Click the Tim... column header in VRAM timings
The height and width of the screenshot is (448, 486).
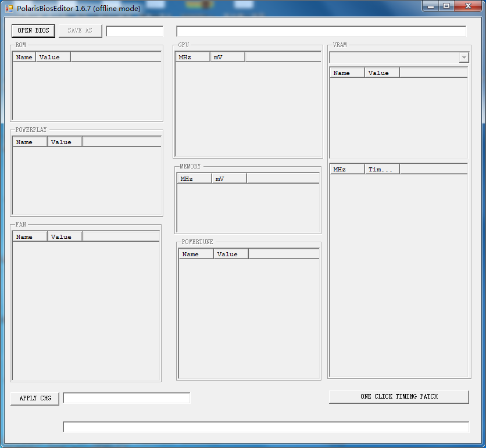pos(381,169)
